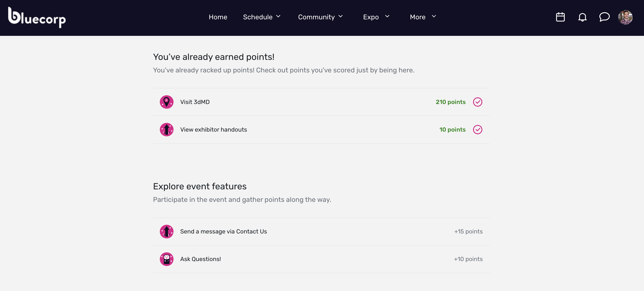
Task: Open the notifications bell
Action: tap(582, 17)
